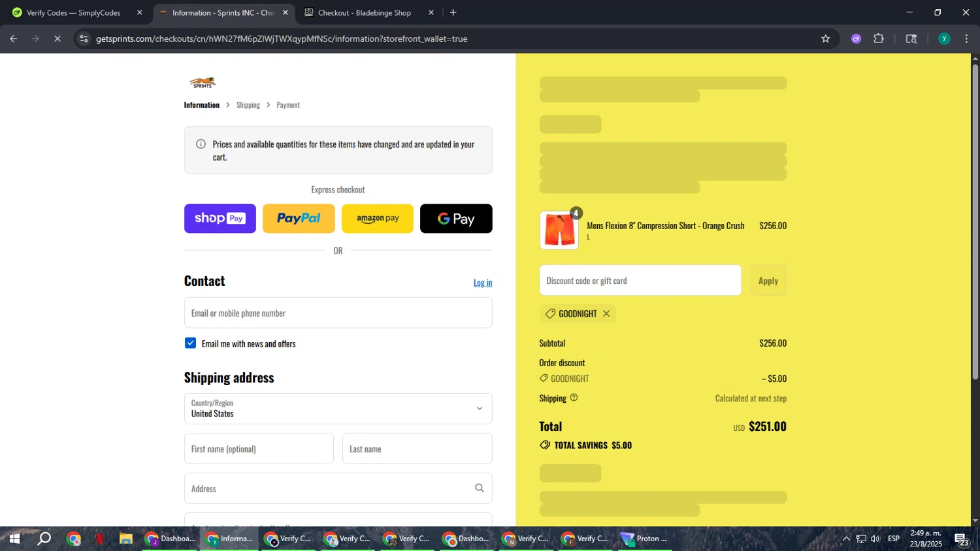Pay with Amazon Pay
980x551 pixels.
coord(378,219)
